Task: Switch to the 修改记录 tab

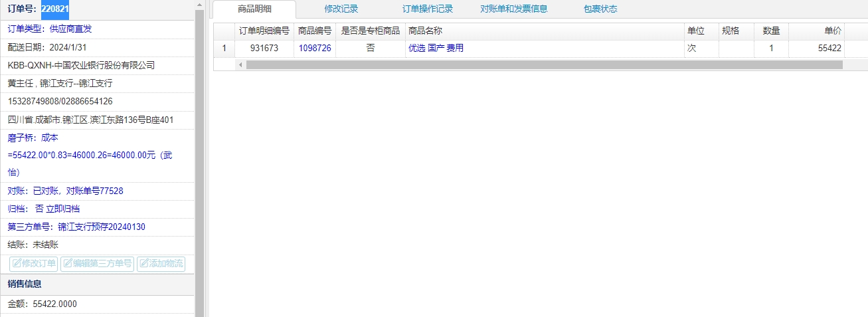Action: (x=341, y=9)
